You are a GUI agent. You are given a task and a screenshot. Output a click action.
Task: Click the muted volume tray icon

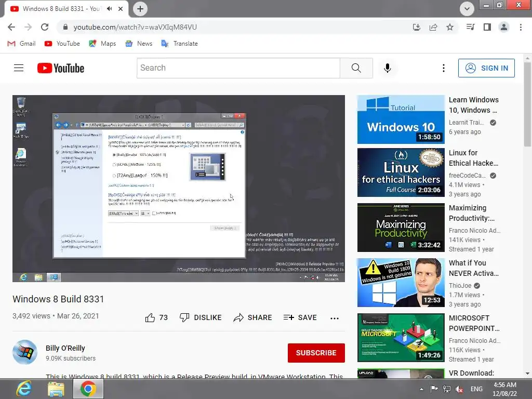click(x=459, y=389)
